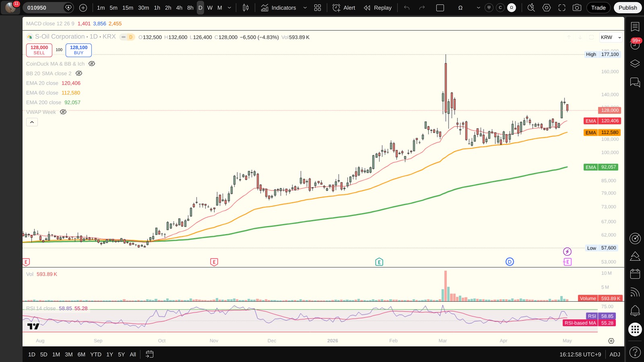Expand the layout name dropdown arrow
Image resolution: width=644 pixels, height=362 pixels.
478,8
